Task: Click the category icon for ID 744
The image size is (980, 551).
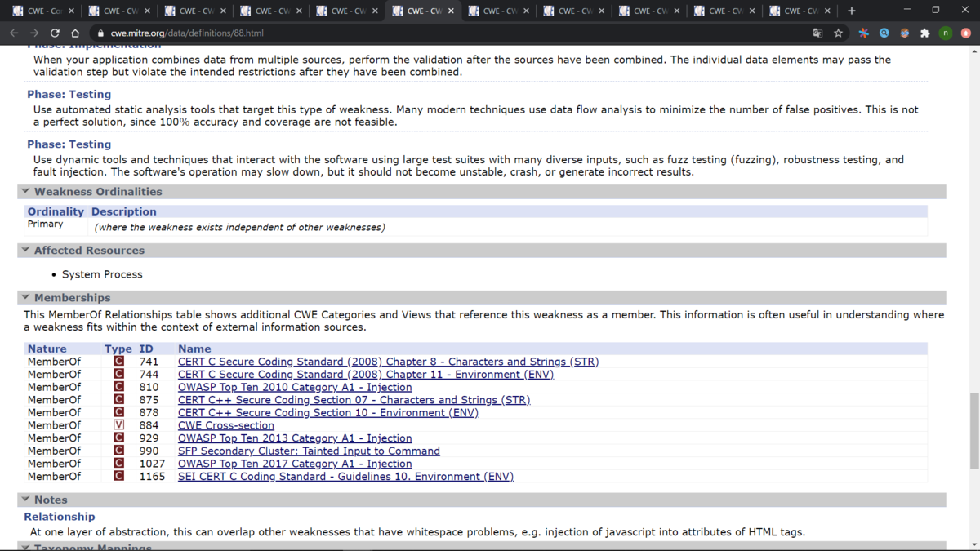Action: click(118, 375)
